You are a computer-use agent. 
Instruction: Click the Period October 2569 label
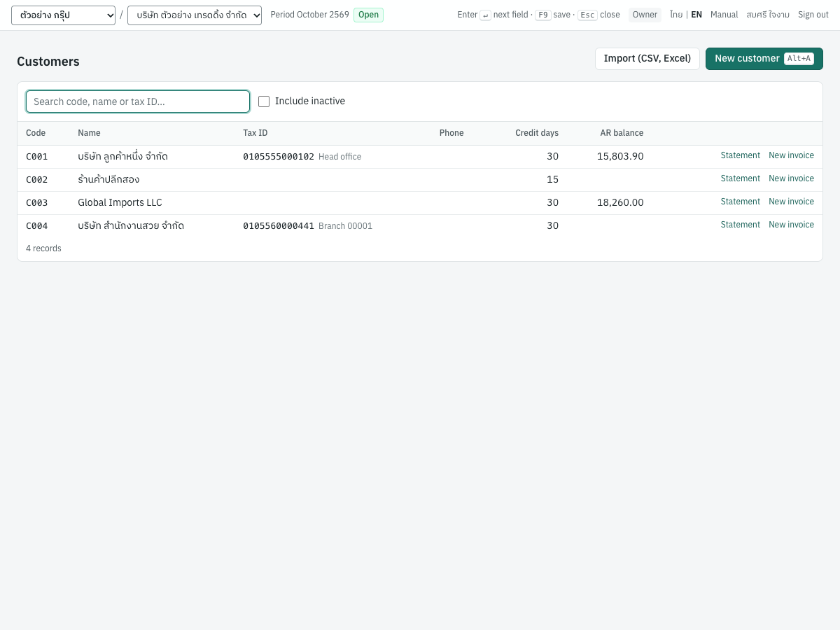(x=309, y=15)
